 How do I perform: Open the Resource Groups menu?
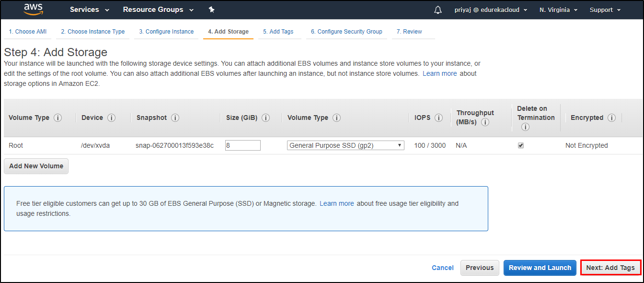[158, 10]
